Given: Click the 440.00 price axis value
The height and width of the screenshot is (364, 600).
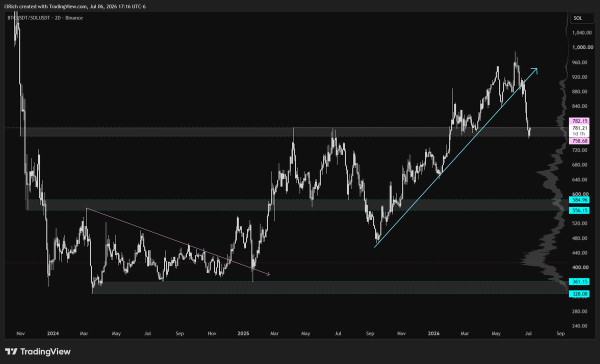Looking at the screenshot, I should pyautogui.click(x=580, y=253).
